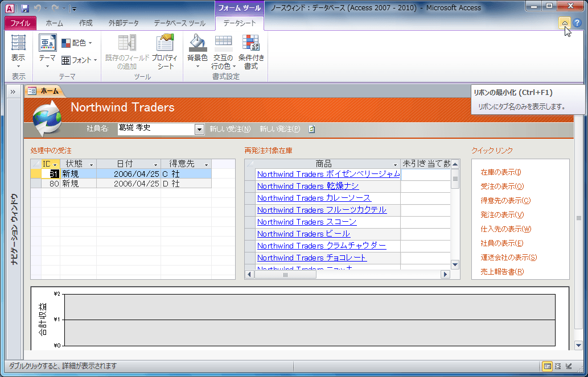Image resolution: width=588 pixels, height=377 pixels.
Task: Click 社員の表示(E) quick link
Action: 501,243
